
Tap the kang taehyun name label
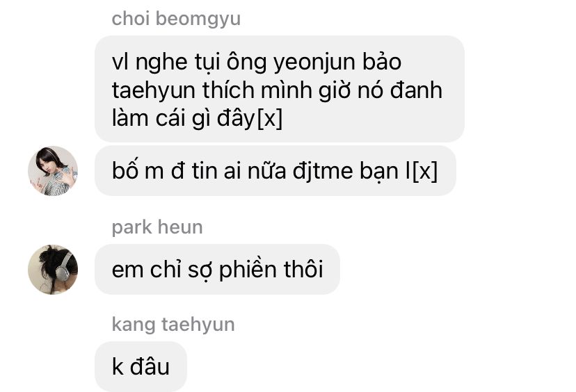click(173, 325)
